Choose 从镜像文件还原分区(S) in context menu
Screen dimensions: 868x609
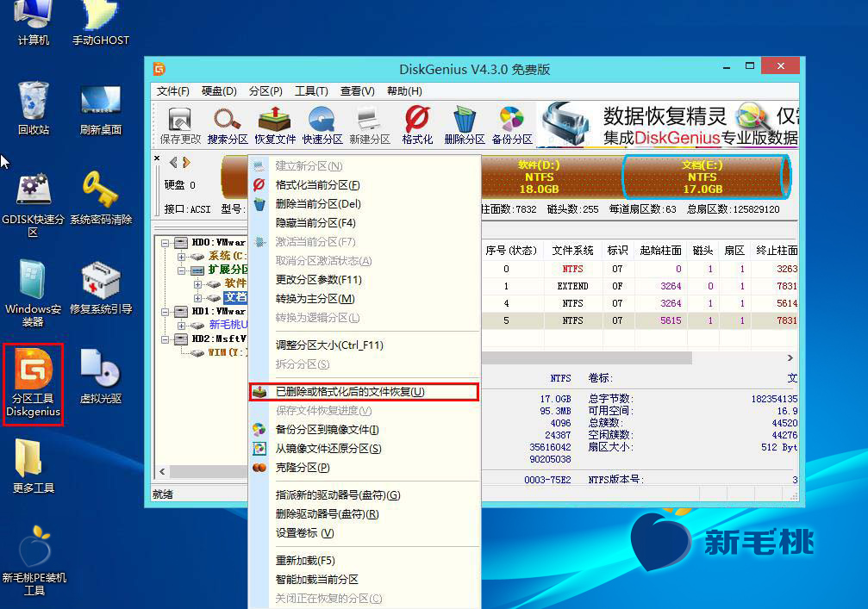click(x=364, y=449)
